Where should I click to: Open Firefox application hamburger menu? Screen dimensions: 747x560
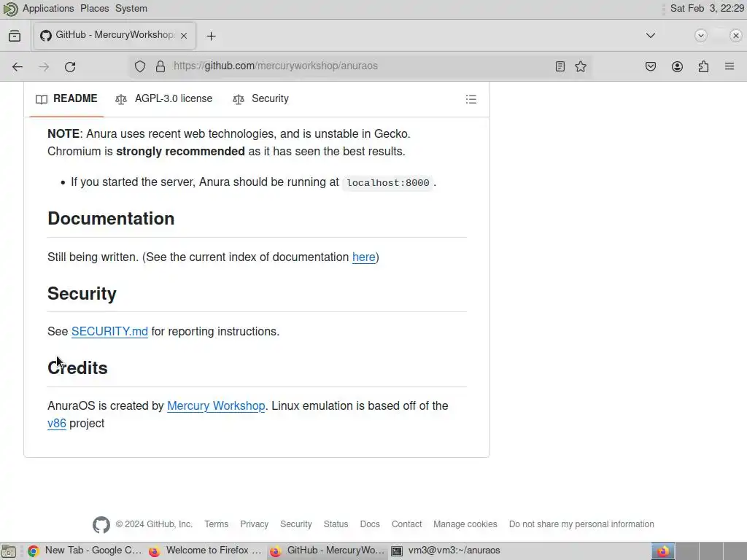(729, 66)
